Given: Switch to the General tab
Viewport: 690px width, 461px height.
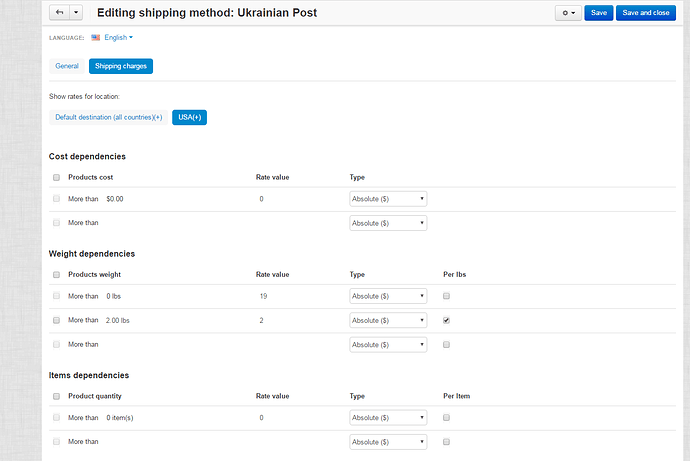Looking at the screenshot, I should 67,66.
